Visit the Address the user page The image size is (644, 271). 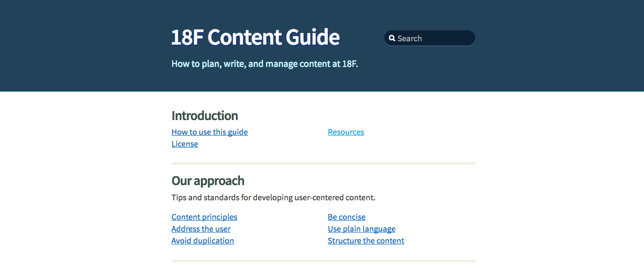tap(201, 229)
